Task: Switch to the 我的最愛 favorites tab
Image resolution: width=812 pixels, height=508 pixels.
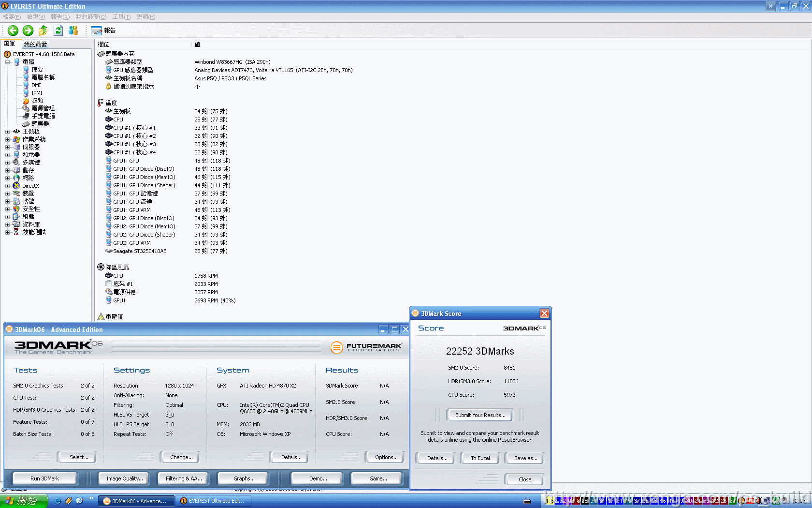Action: coord(35,44)
